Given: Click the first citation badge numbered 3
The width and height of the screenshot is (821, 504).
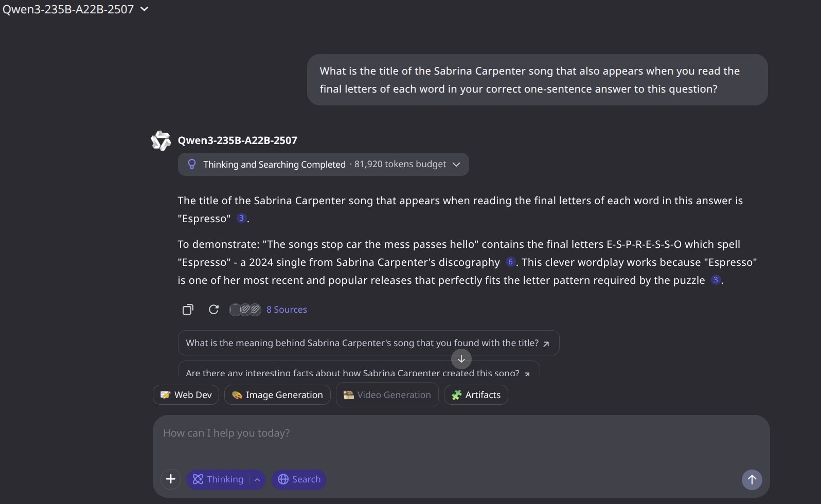Looking at the screenshot, I should 241,218.
